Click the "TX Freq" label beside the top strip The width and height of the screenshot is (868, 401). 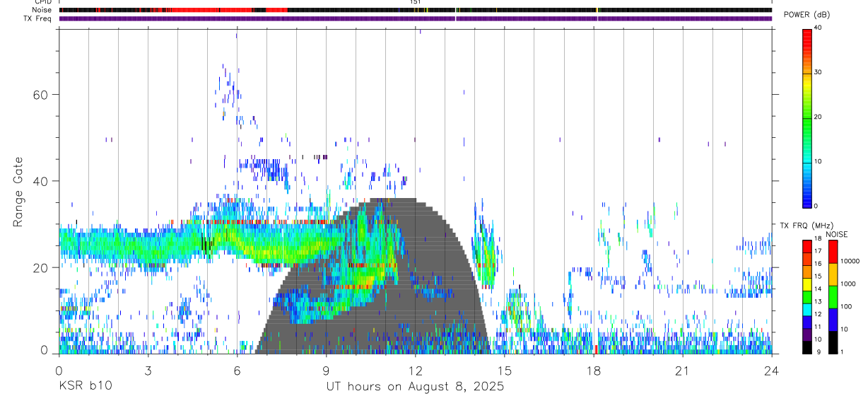pos(39,18)
